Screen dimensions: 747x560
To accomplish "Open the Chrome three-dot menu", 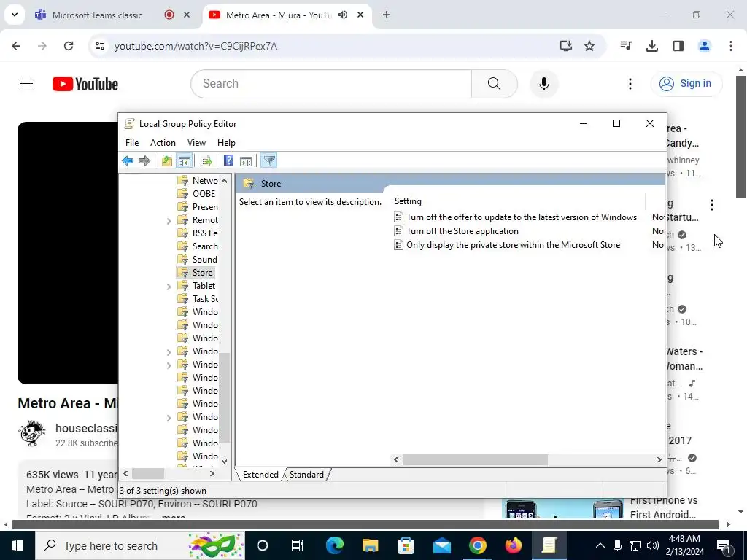I will [731, 46].
